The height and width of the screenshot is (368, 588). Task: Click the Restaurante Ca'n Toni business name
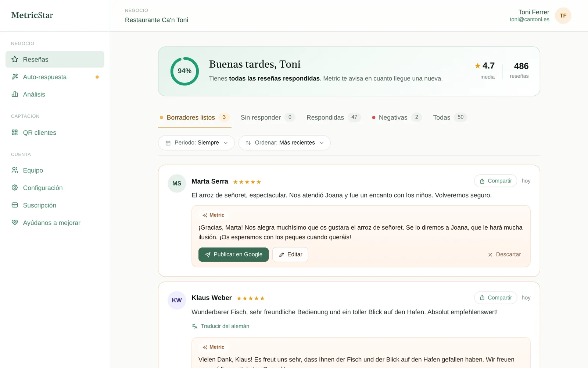pos(157,20)
